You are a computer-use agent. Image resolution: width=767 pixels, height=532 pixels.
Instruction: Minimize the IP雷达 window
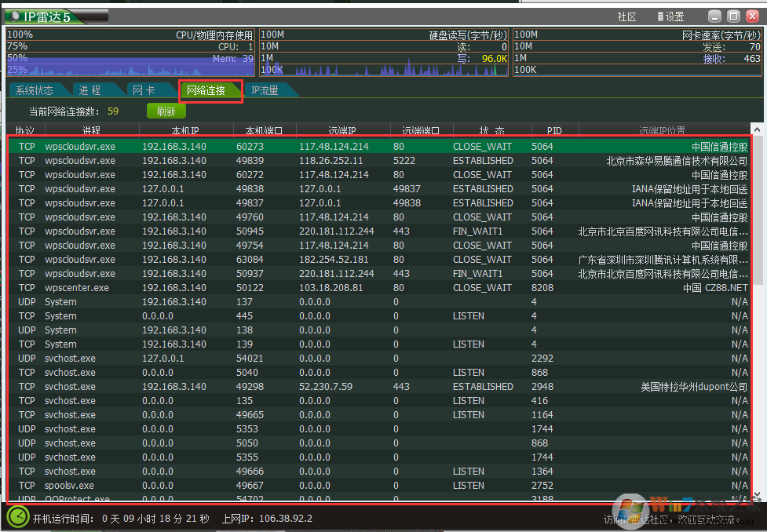coord(714,16)
